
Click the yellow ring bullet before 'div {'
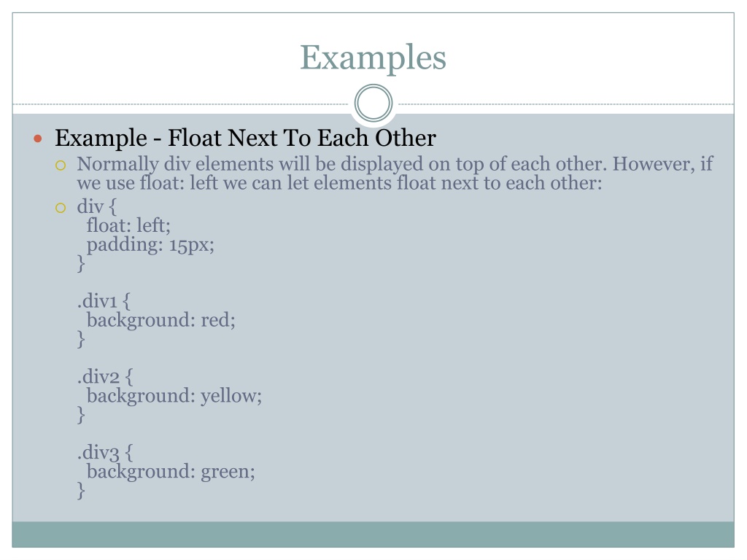[x=61, y=208]
